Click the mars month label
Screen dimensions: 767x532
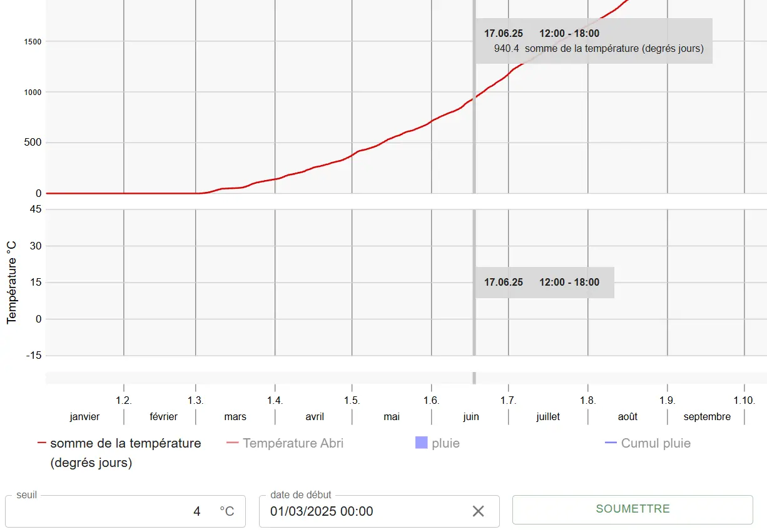(235, 416)
